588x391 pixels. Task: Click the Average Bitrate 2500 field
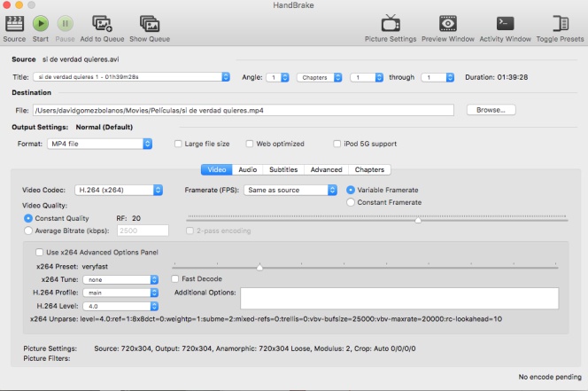point(143,231)
